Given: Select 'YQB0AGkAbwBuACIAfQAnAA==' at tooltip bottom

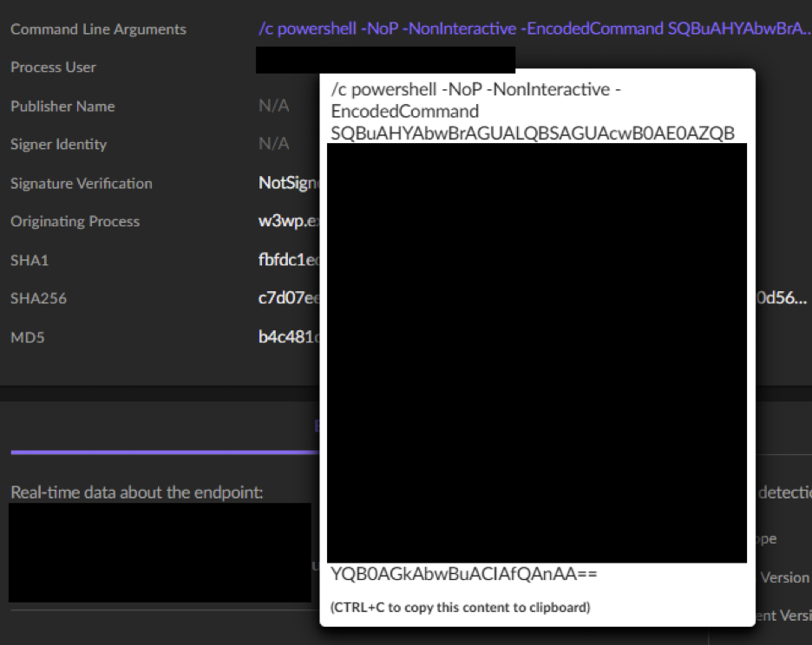Looking at the screenshot, I should pos(464,574).
